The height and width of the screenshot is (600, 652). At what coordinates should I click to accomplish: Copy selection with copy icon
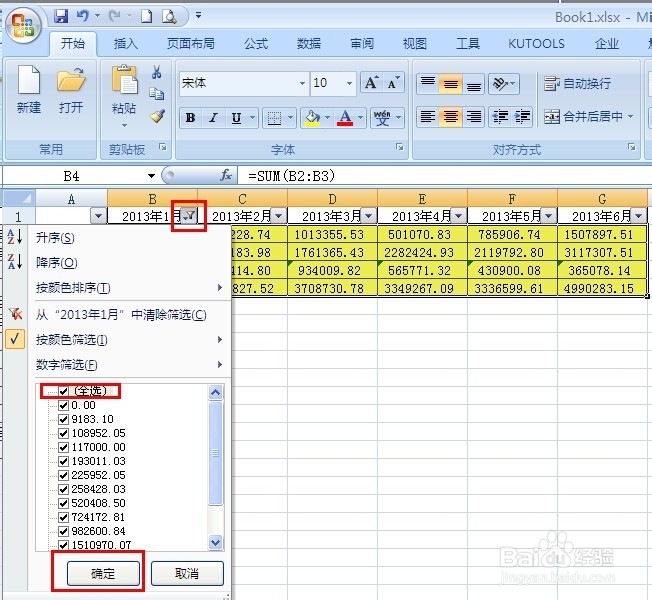(x=157, y=94)
